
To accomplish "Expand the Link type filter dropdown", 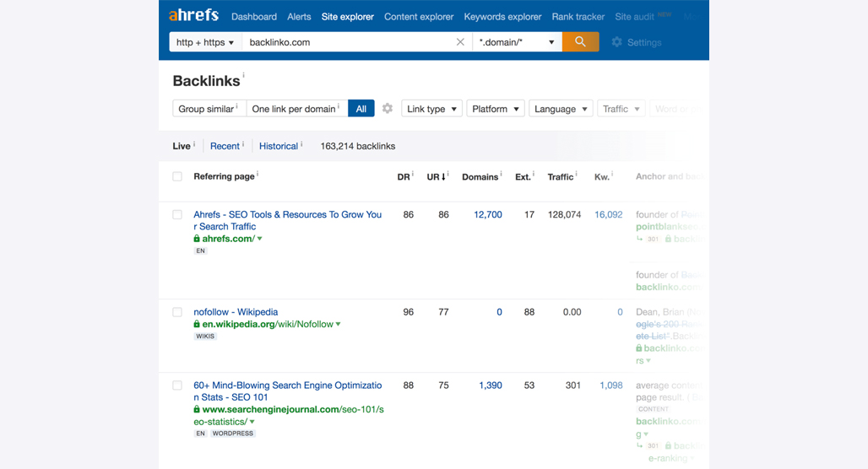I will click(431, 109).
